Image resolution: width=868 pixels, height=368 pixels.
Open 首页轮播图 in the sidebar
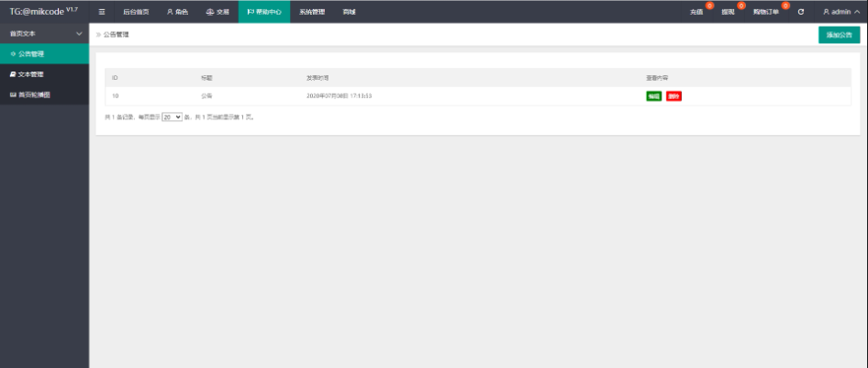point(44,95)
